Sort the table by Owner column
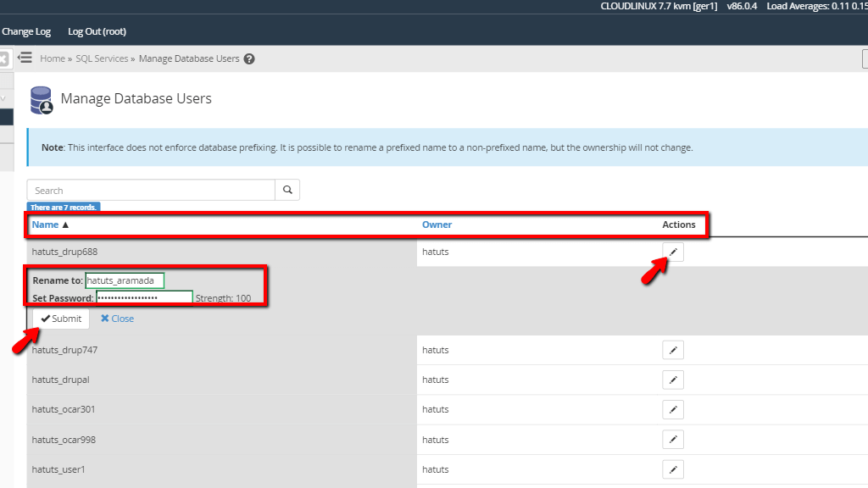The height and width of the screenshot is (488, 868). coord(437,225)
